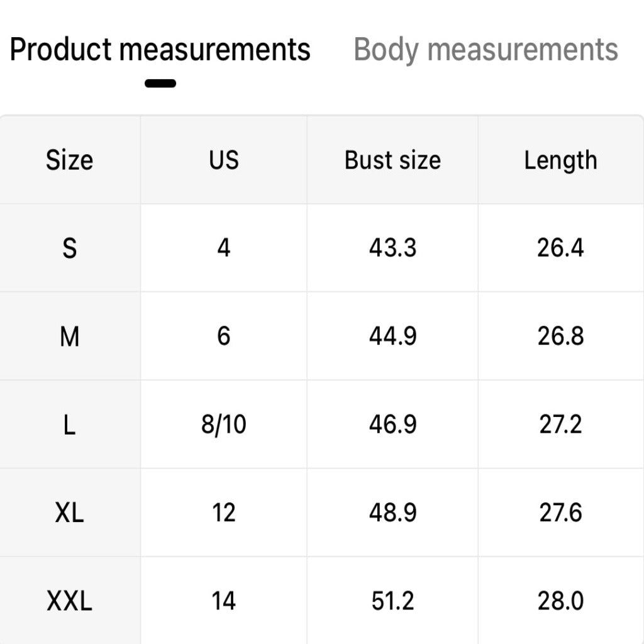This screenshot has height=644, width=644.
Task: Click the Size column header
Action: pos(69,160)
